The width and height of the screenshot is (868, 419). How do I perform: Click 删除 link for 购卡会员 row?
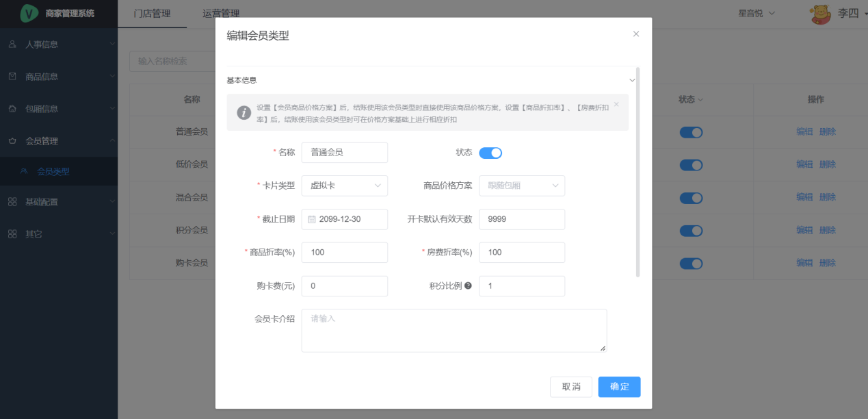pyautogui.click(x=828, y=264)
